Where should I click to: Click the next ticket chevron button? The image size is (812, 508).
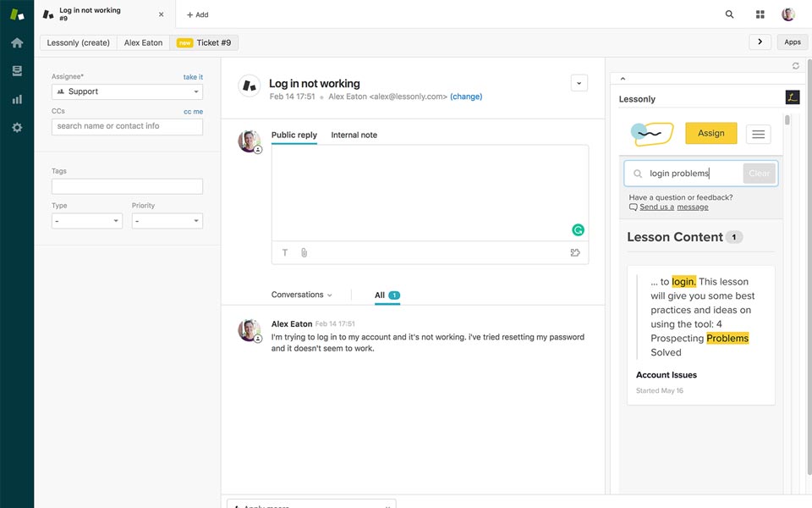(760, 42)
